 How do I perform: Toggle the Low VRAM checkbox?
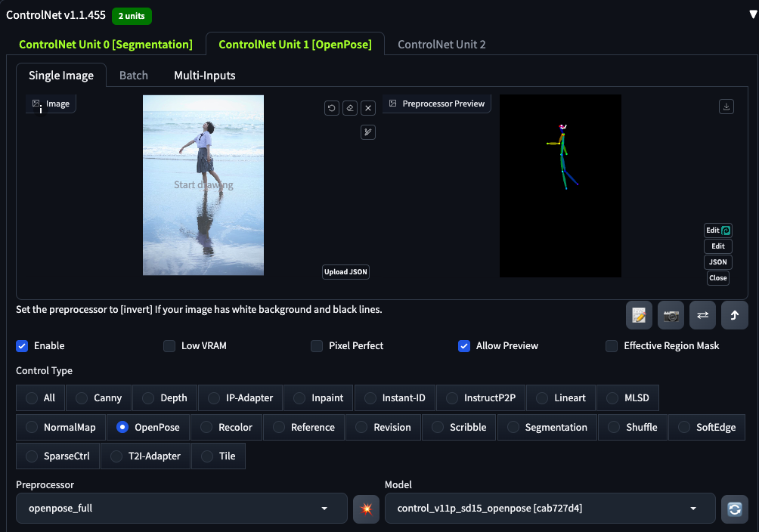[x=169, y=346]
